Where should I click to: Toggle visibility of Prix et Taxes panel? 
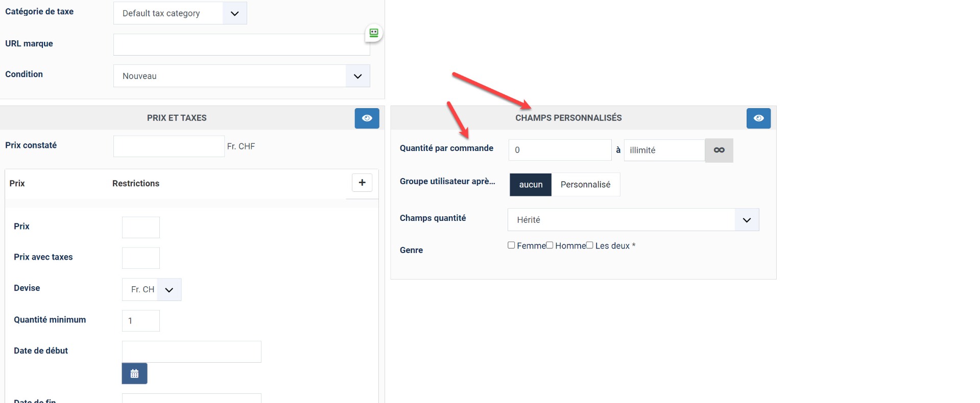point(367,118)
